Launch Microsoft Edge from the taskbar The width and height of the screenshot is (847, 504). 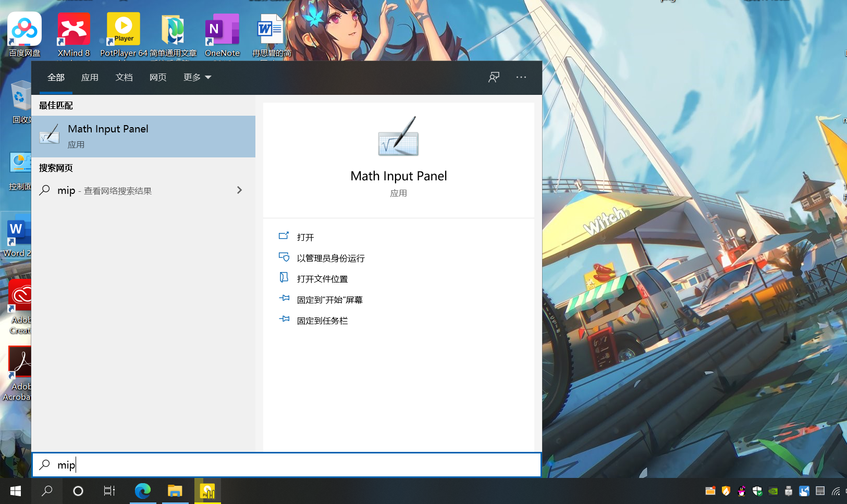tap(143, 490)
